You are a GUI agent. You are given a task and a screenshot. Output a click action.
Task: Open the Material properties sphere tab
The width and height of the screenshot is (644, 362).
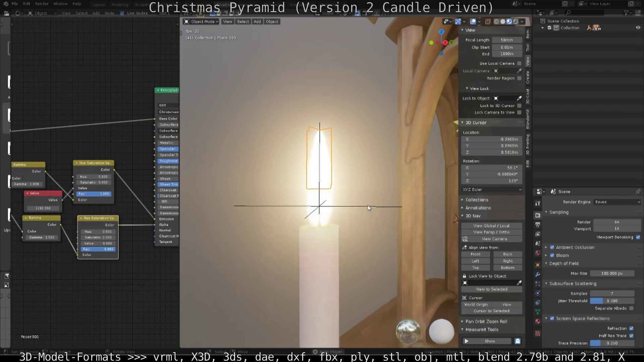(538, 321)
